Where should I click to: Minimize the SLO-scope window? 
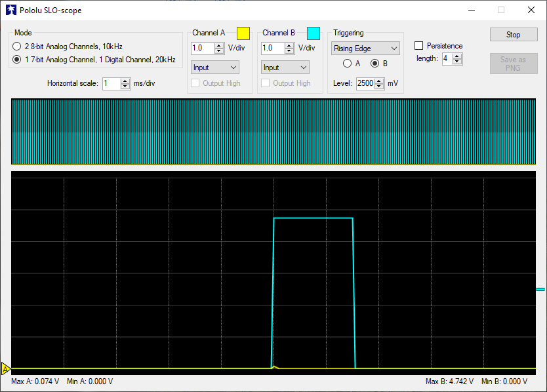pyautogui.click(x=472, y=10)
